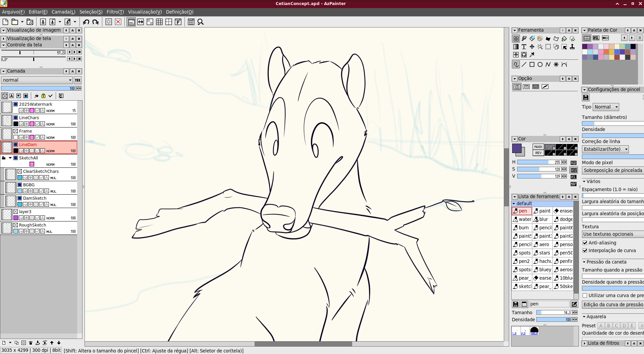Toggle visibility of layer3
This screenshot has width=644, height=354.
[x=15, y=212]
